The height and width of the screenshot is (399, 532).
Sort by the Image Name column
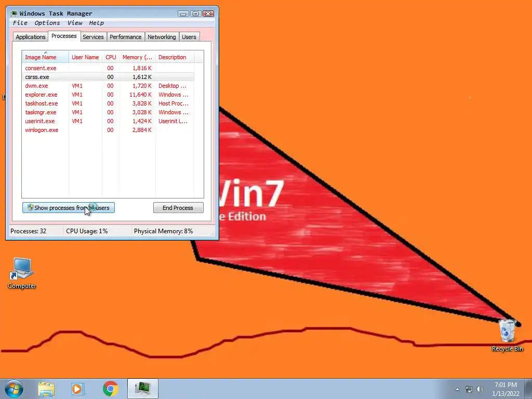point(46,57)
